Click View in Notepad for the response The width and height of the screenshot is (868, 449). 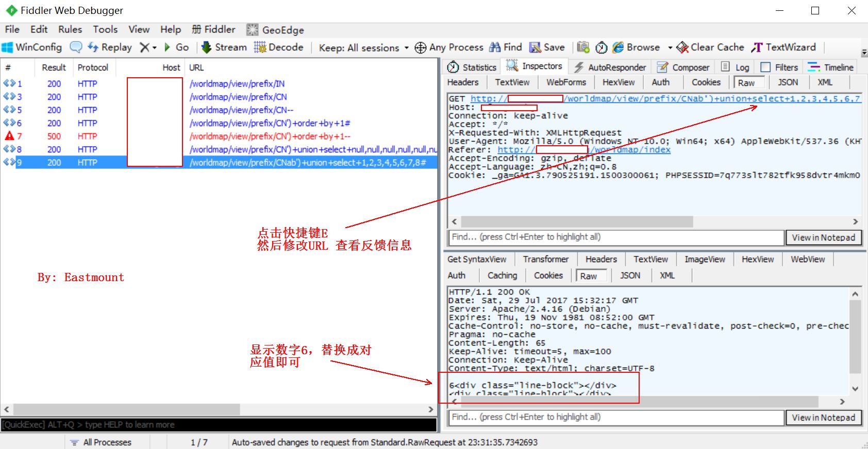(823, 418)
